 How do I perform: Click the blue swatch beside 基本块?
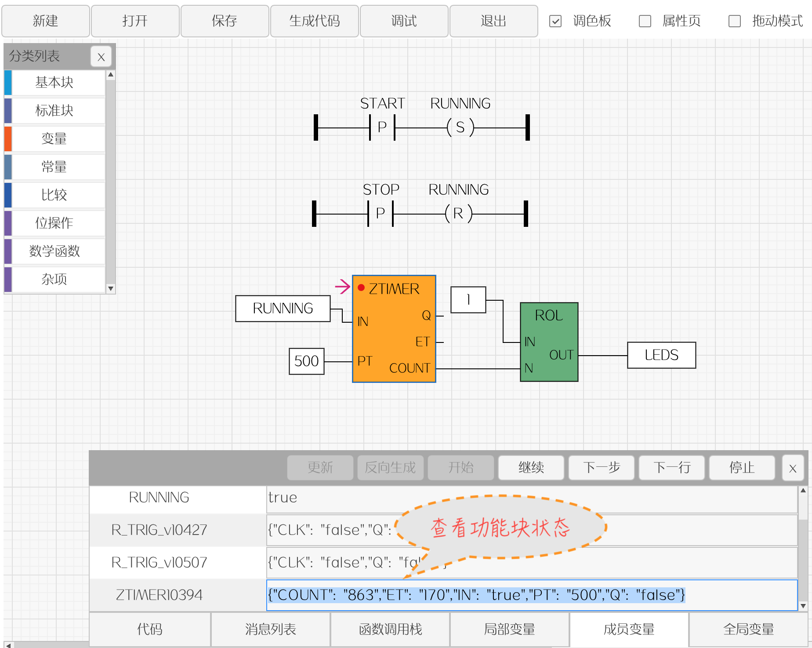click(x=8, y=83)
